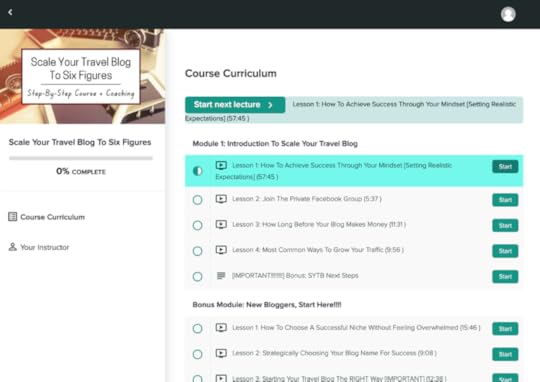
Task: Toggle completion circle for How To Choose A Successful Niche
Action: 197,328
